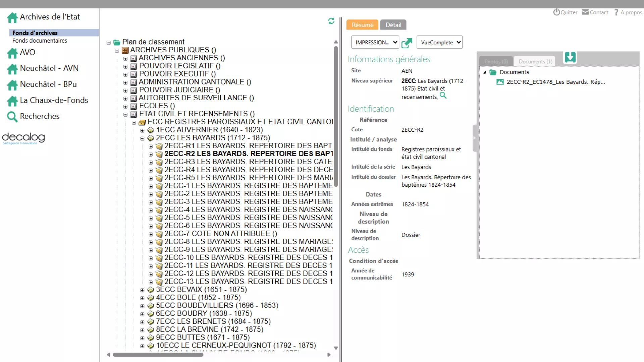Collapse the Documents folder tree

(x=484, y=72)
